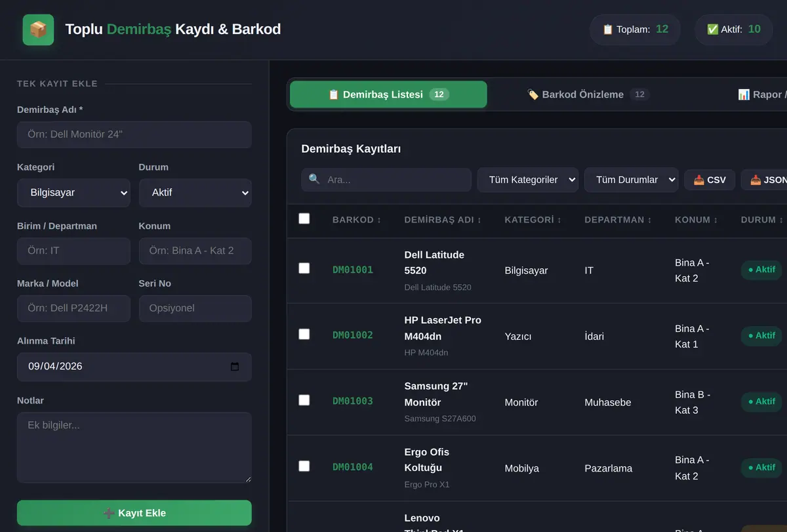Click the Kayıt Ekle button
This screenshot has width=787, height=532.
(134, 513)
